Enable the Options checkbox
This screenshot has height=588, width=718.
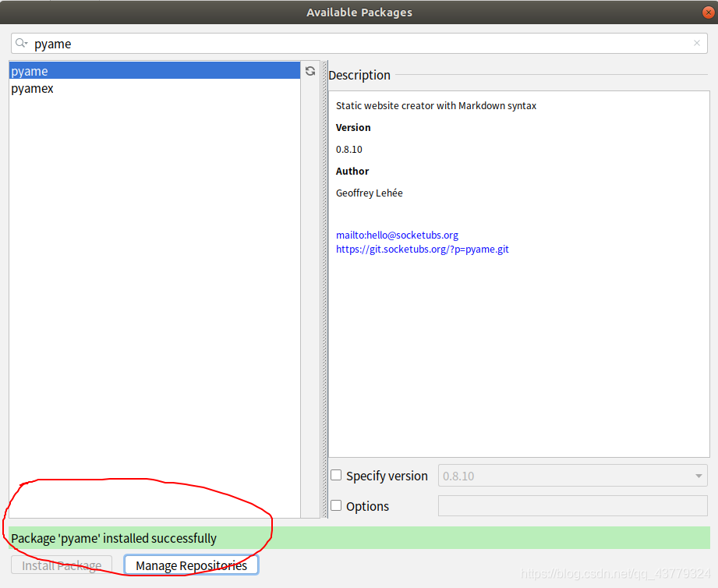pyautogui.click(x=336, y=505)
